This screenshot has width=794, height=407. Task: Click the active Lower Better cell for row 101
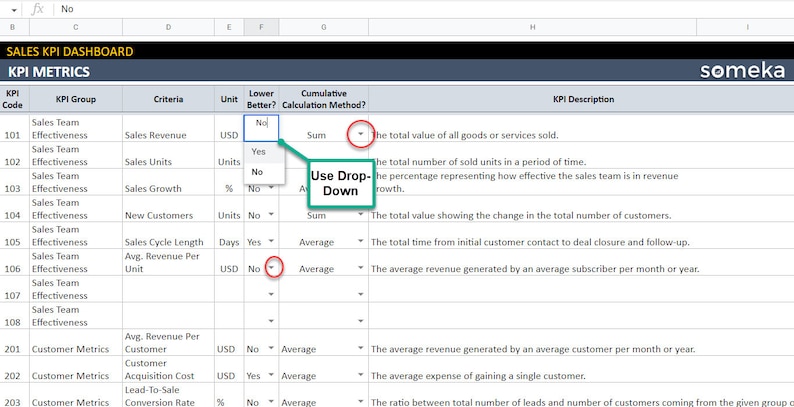(261, 128)
